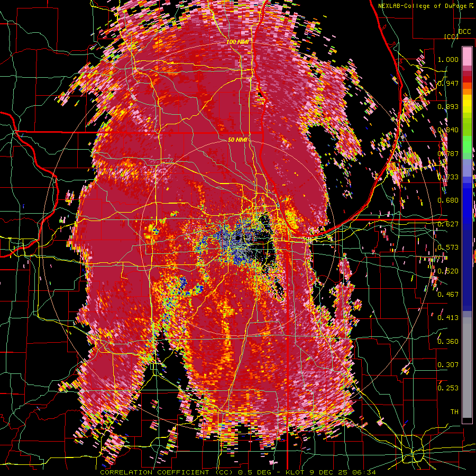Click the yellow segment of color bar

tap(467, 104)
